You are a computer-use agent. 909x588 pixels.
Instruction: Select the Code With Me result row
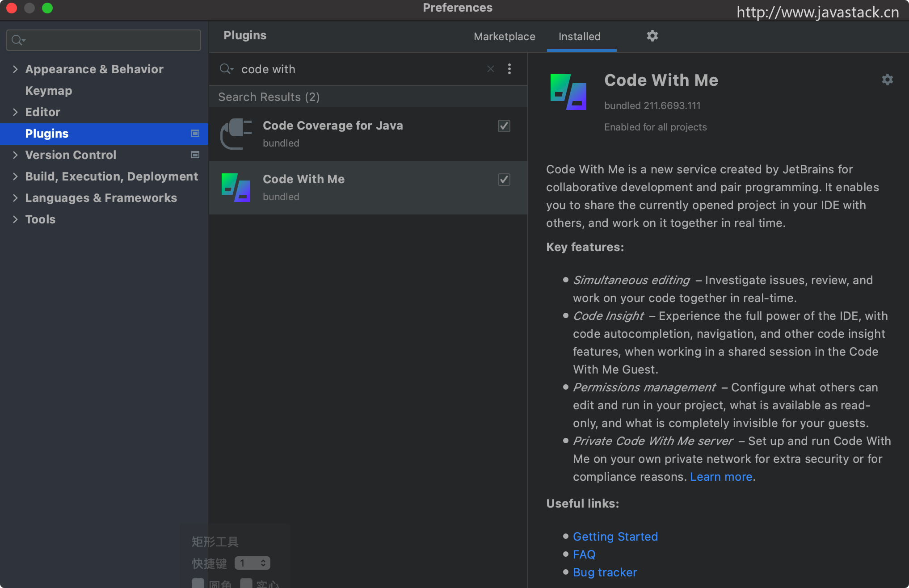[368, 188]
